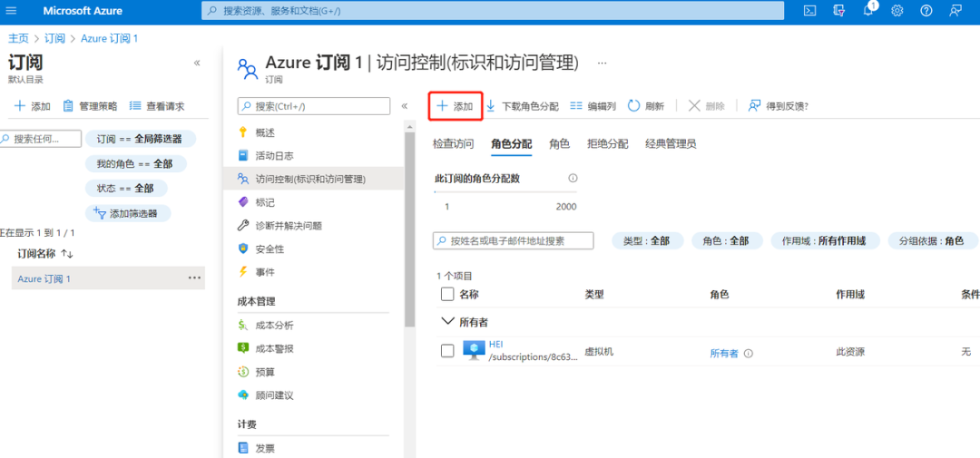Open portal settings gear
This screenshot has height=458, width=980.
pyautogui.click(x=897, y=11)
